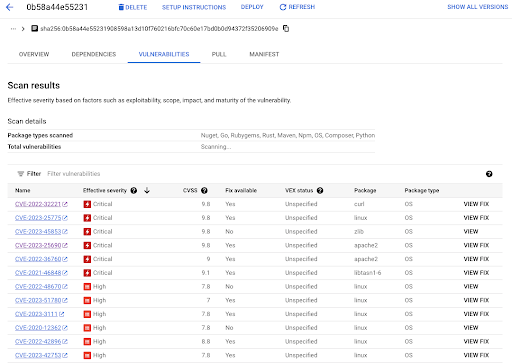Switch to the DEPENDENCIES tab
The height and width of the screenshot is (363, 512).
click(94, 54)
